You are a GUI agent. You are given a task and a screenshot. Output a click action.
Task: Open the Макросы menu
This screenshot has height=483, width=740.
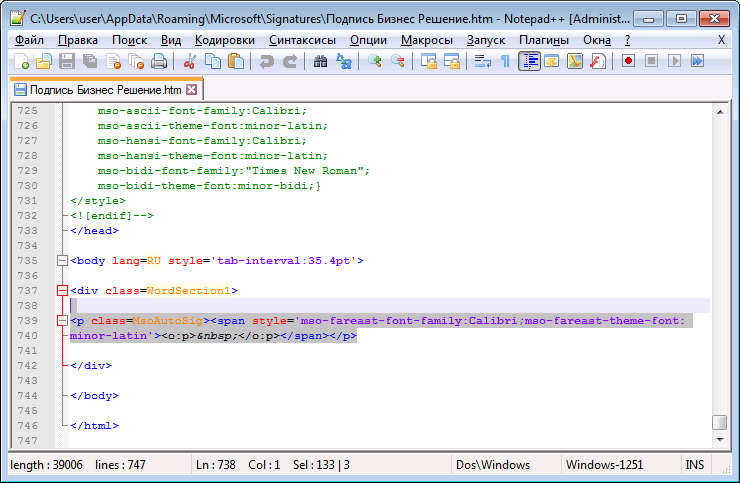coord(427,40)
